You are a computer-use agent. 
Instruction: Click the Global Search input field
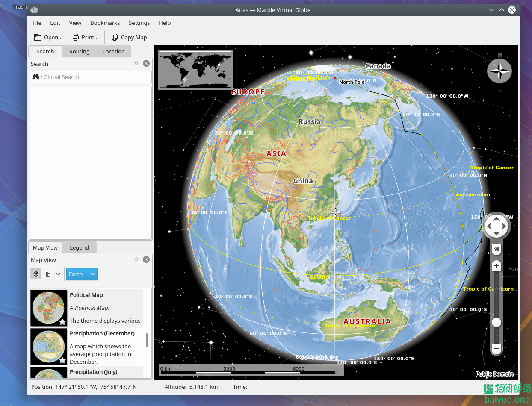91,77
